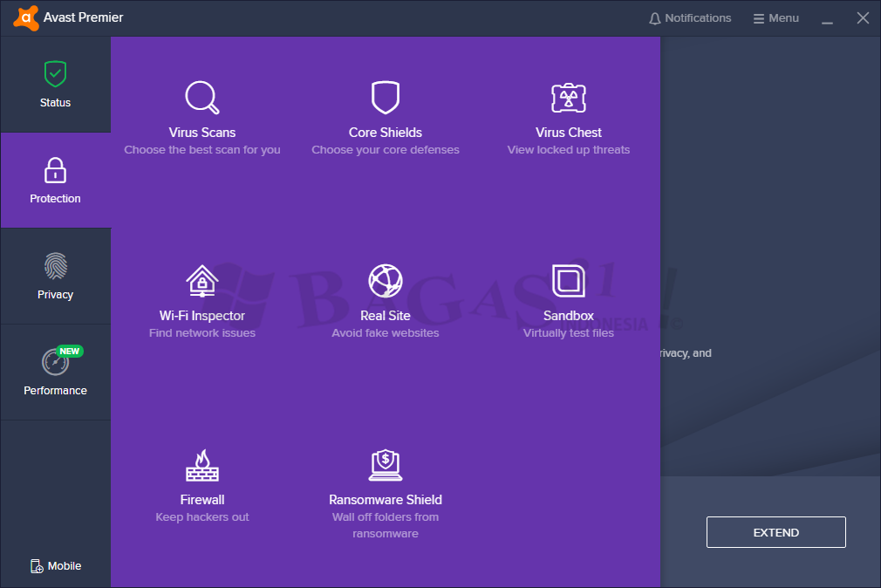Click the Avast orange logo
This screenshot has height=588, width=881.
(x=26, y=18)
